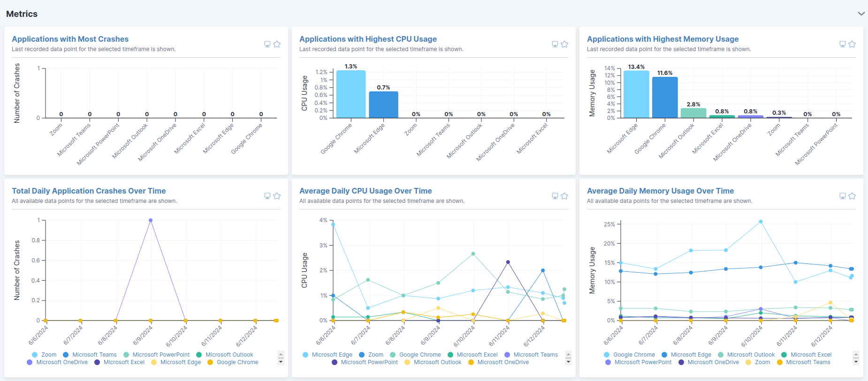Toggle Microsoft Outlook in crashes chart legend
The image size is (868, 381).
(x=224, y=355)
